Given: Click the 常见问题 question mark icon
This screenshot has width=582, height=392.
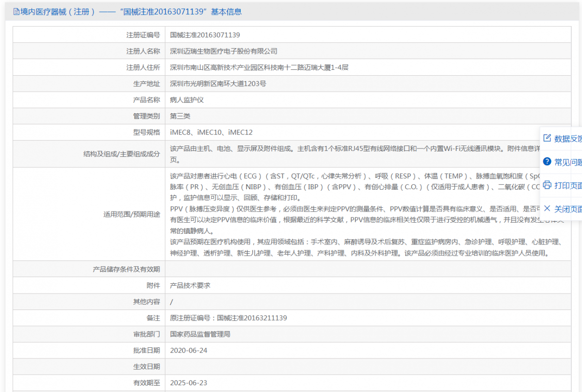Looking at the screenshot, I should click(x=547, y=162).
